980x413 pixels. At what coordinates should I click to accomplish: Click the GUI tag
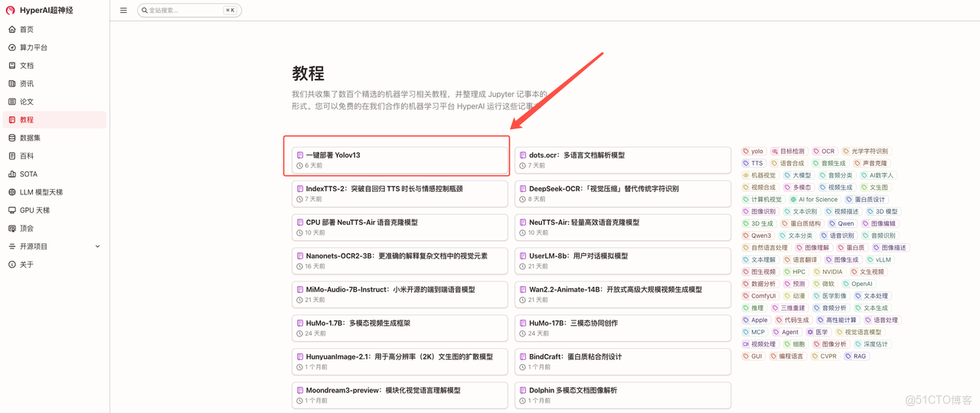[x=753, y=356]
